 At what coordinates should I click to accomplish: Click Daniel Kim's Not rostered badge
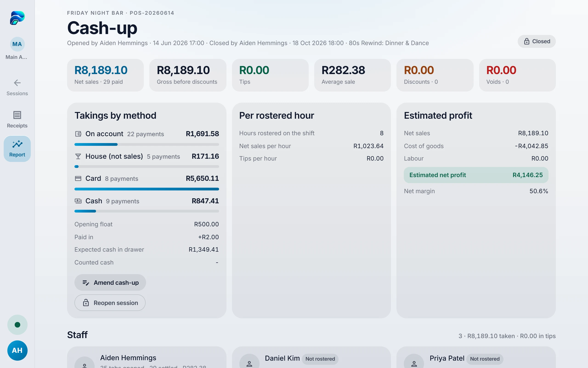[320, 359]
